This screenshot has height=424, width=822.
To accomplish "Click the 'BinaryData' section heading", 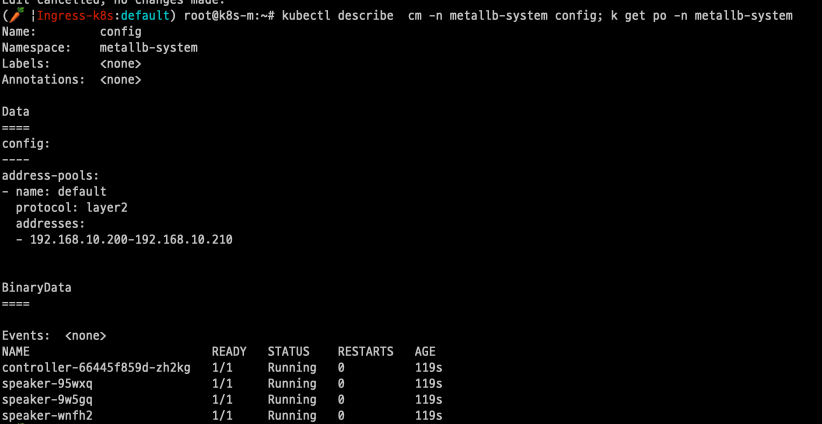I will click(36, 288).
